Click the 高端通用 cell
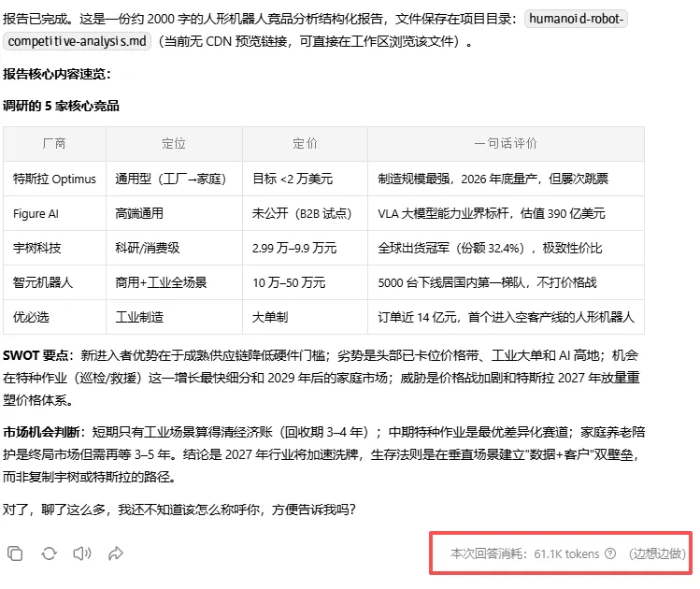Viewport: 700px width, 589px height. click(174, 213)
